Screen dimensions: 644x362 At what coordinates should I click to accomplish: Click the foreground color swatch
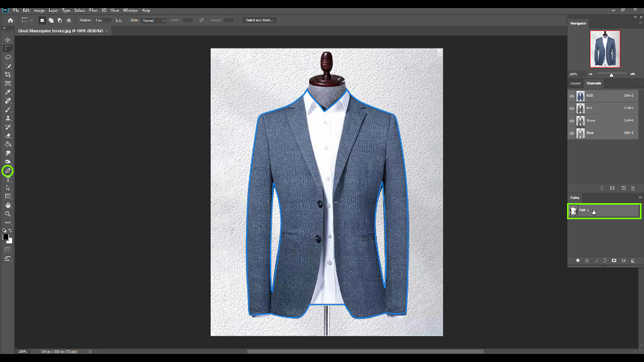point(6,237)
